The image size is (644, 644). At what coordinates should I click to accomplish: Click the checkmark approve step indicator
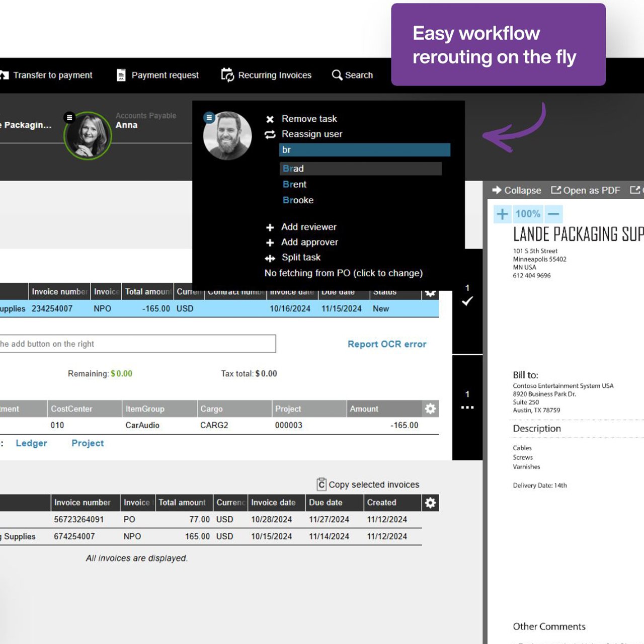(x=467, y=301)
